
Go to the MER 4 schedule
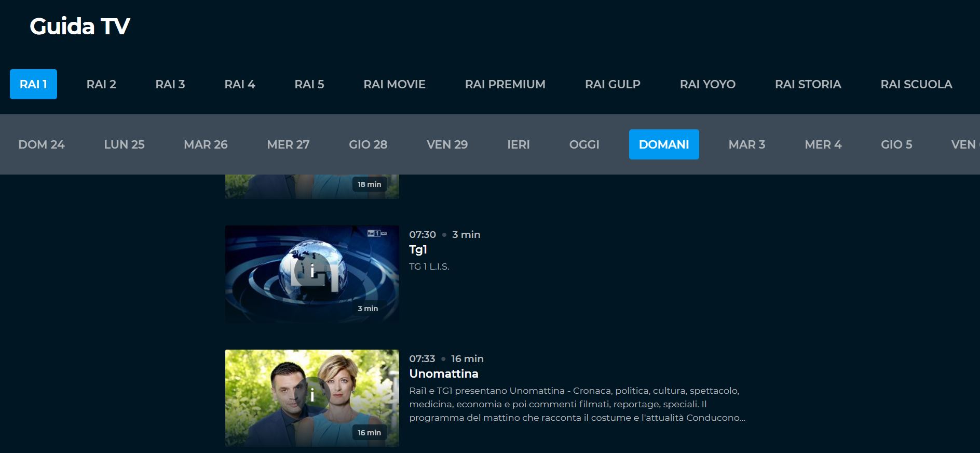[x=823, y=144]
